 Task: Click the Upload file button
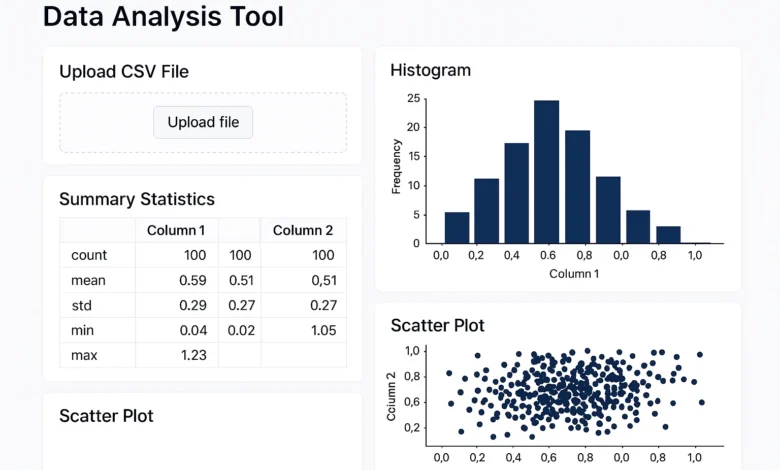point(203,122)
